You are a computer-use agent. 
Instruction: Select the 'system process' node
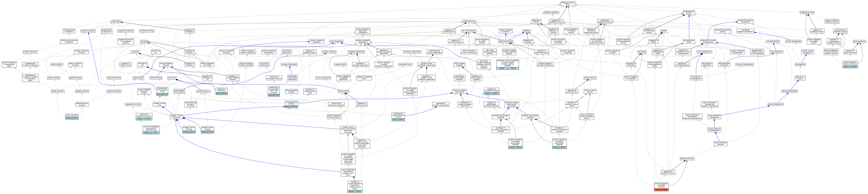(590, 78)
